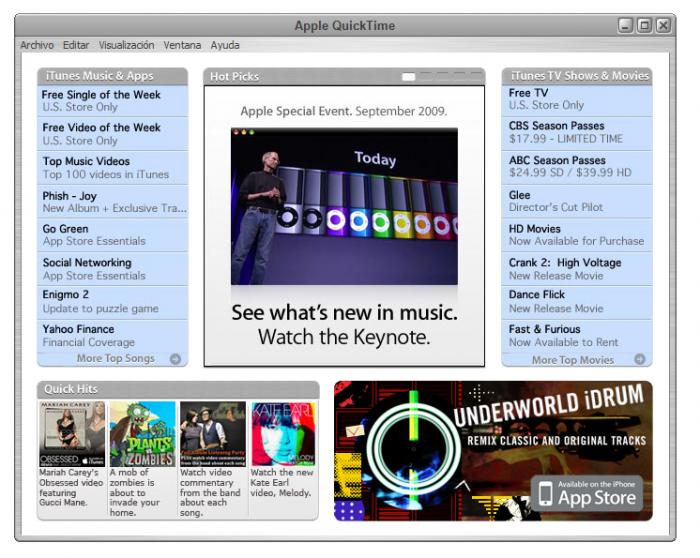Open Dance Flick new release movie
The image size is (700, 558).
click(x=577, y=302)
